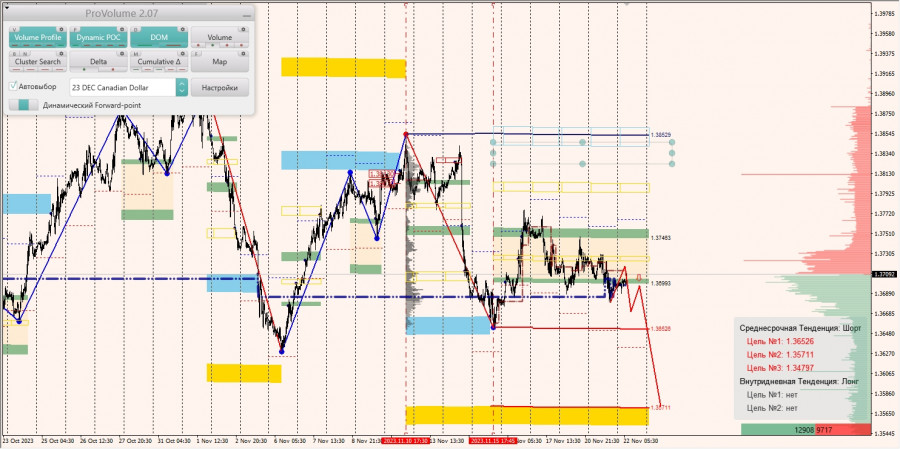900x449 pixels.
Task: Open Dynamic POC gear settings
Action: point(122,29)
